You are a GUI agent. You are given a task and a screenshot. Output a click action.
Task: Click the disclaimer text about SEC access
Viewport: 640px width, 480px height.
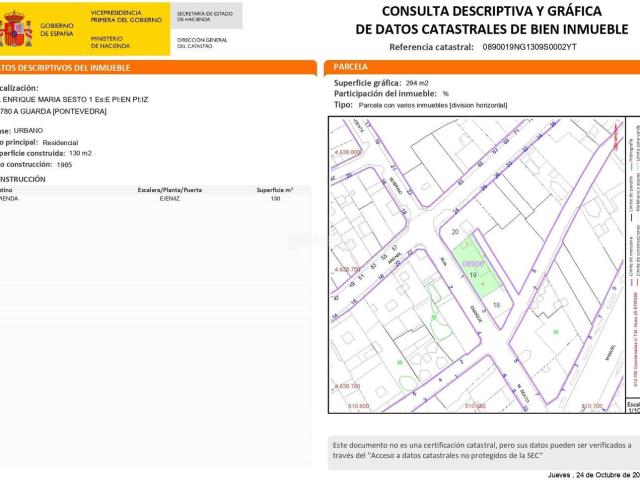point(481,449)
